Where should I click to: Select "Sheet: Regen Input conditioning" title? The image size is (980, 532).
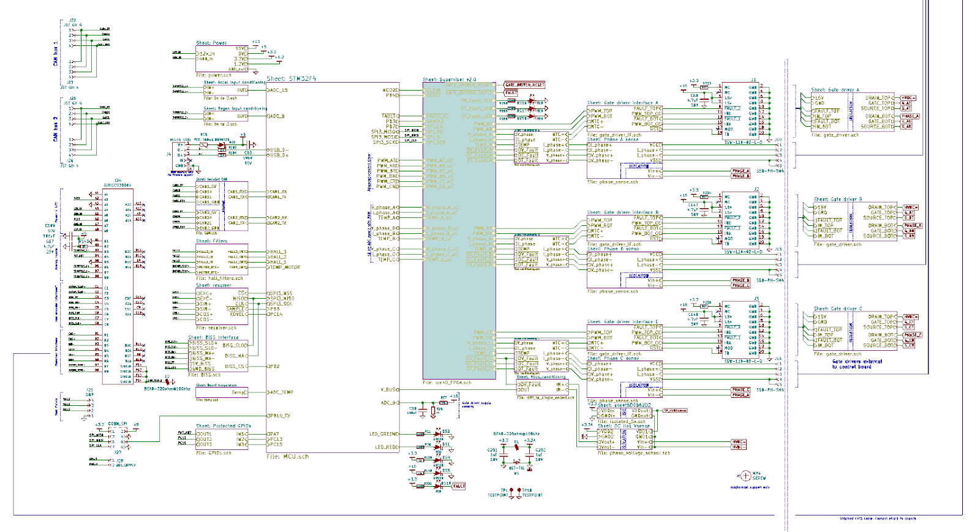(235, 108)
